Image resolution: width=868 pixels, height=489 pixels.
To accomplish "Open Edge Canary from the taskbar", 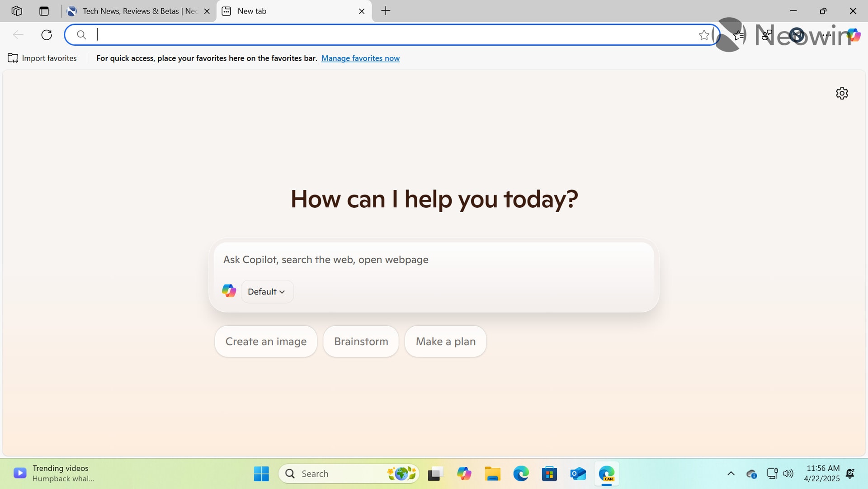I will tap(606, 474).
